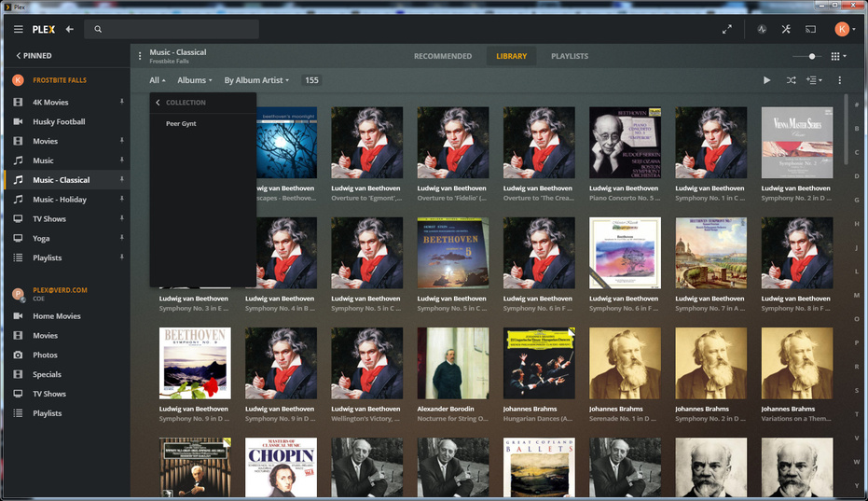Collapse the PINNED sidebar header

coord(34,55)
